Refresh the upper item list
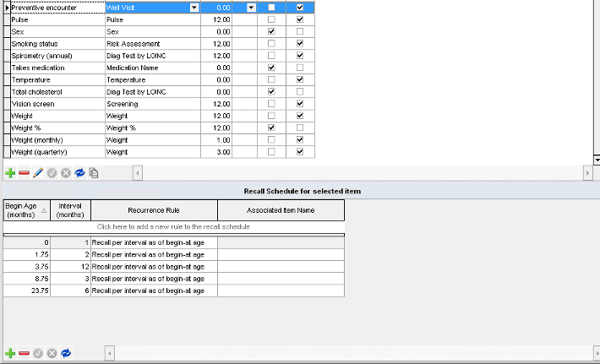600x364 pixels. [79, 173]
